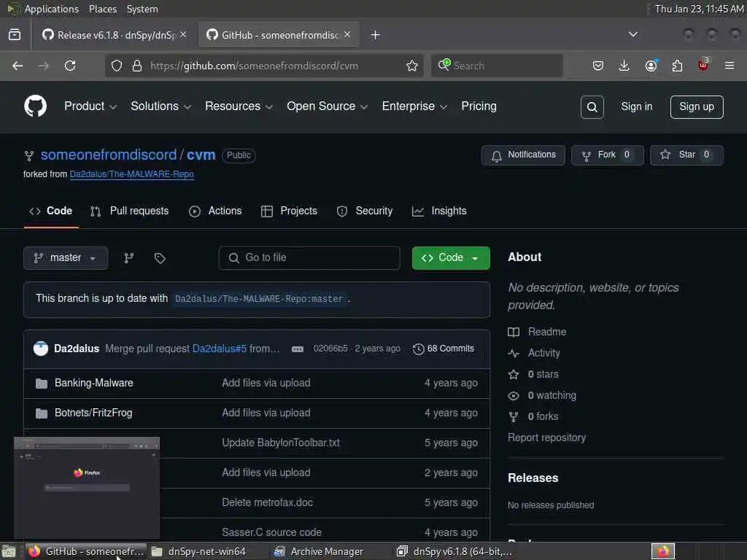
Task: Close the GitHub someonefromdiscord tab
Action: tap(347, 35)
